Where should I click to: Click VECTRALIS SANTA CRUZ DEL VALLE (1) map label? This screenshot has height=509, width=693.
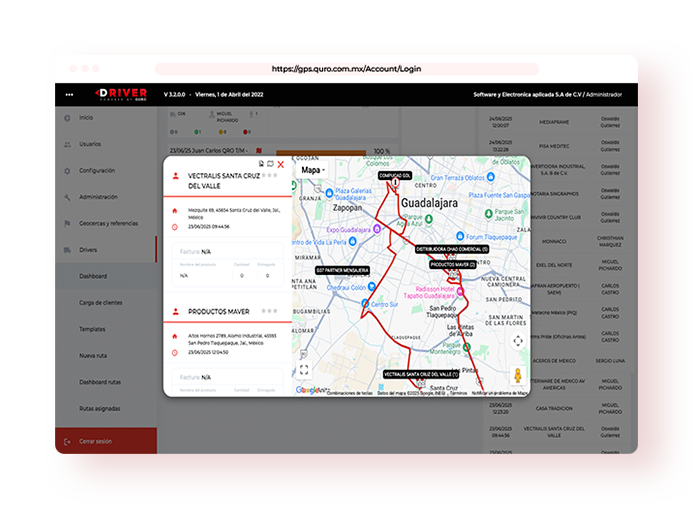pyautogui.click(x=421, y=375)
